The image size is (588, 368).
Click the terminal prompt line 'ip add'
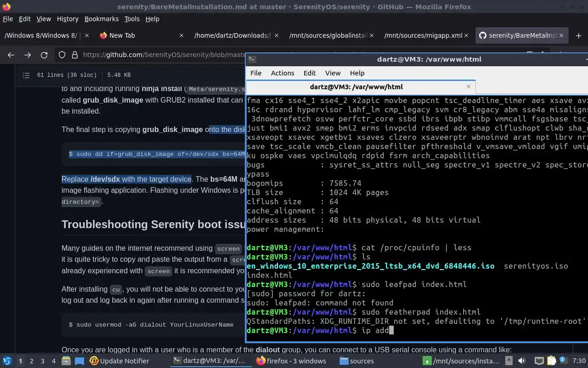click(x=320, y=330)
